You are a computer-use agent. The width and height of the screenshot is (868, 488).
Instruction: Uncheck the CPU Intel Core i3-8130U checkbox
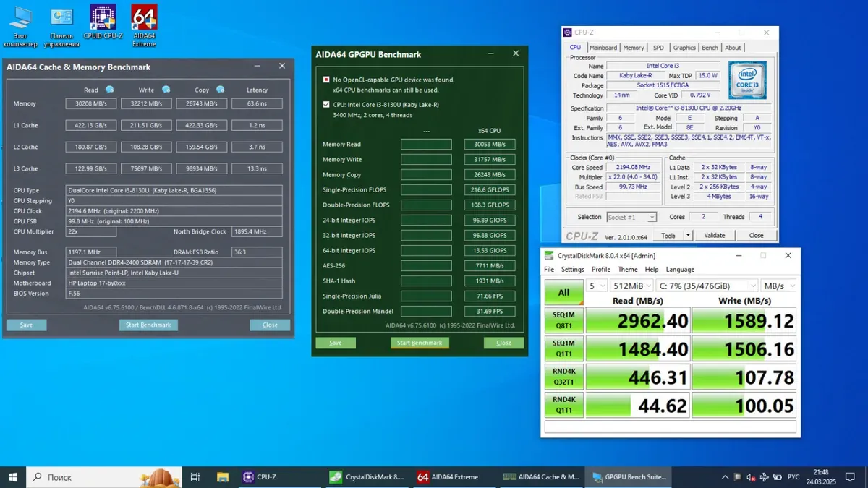click(327, 105)
